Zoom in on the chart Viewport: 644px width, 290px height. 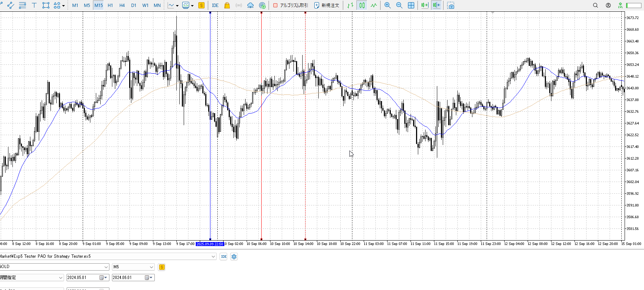point(387,5)
